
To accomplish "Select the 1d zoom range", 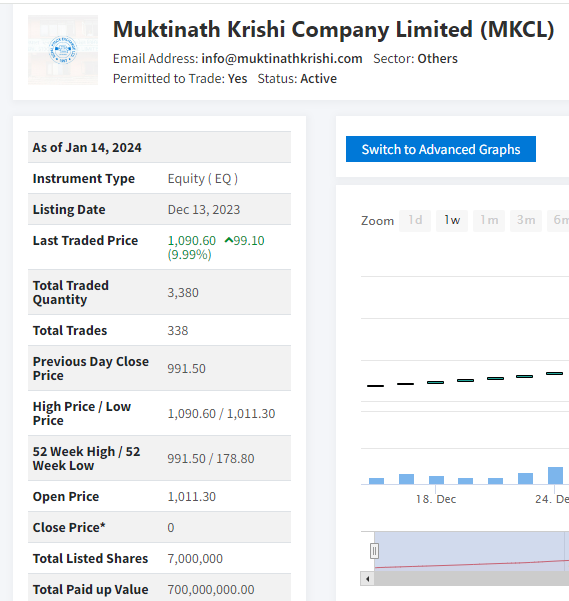I will pyautogui.click(x=415, y=220).
